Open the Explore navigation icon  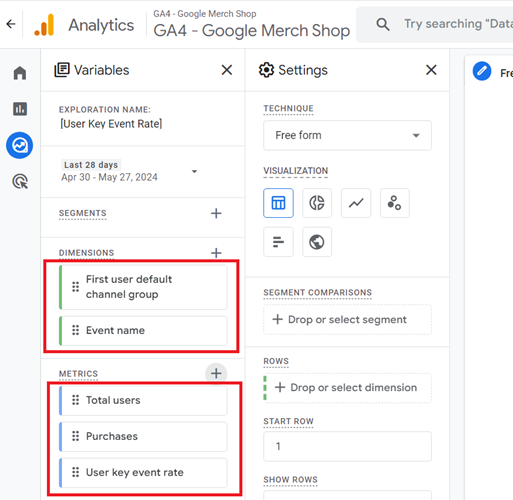click(20, 145)
